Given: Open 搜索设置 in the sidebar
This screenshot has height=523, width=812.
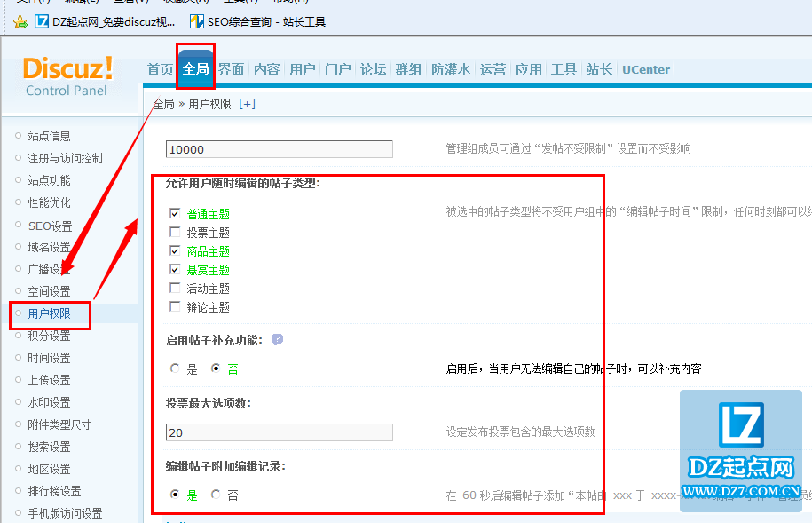Looking at the screenshot, I should point(49,447).
